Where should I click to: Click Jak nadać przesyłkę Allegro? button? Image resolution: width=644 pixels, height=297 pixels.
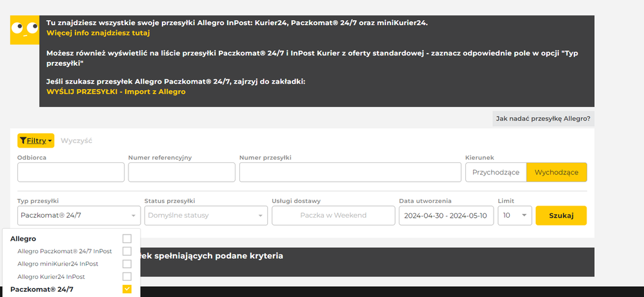pyautogui.click(x=543, y=119)
